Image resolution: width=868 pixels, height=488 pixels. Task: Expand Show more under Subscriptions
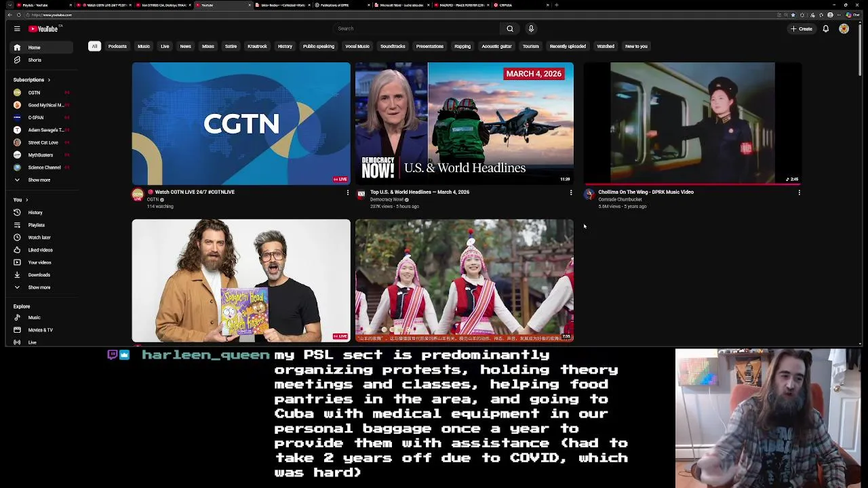coord(41,180)
